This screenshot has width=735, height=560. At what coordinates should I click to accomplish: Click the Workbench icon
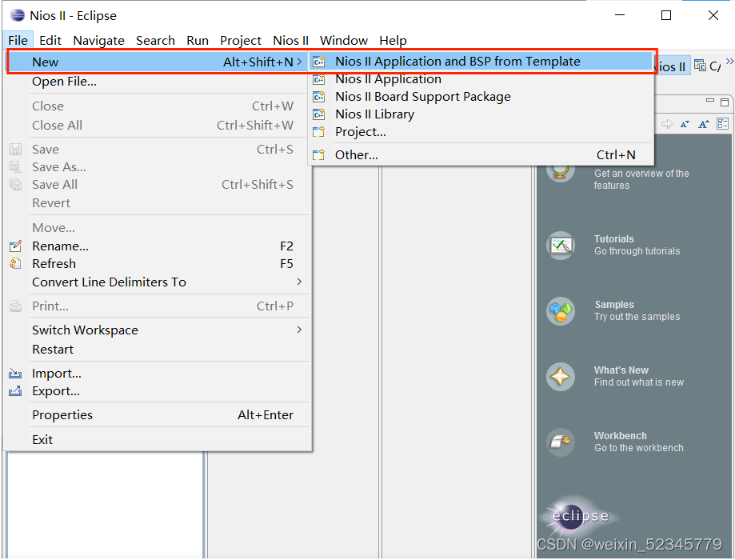click(x=561, y=442)
